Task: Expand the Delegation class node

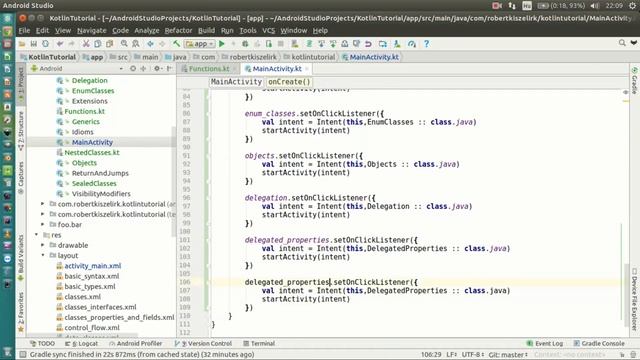Action: coord(67,80)
